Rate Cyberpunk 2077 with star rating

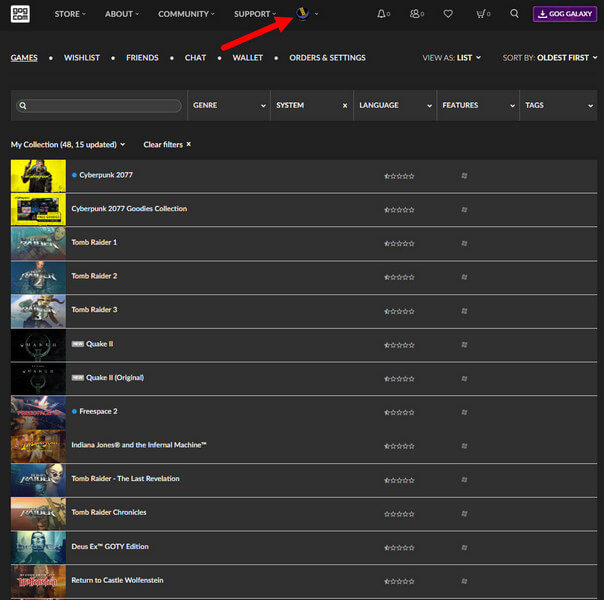[x=399, y=176]
